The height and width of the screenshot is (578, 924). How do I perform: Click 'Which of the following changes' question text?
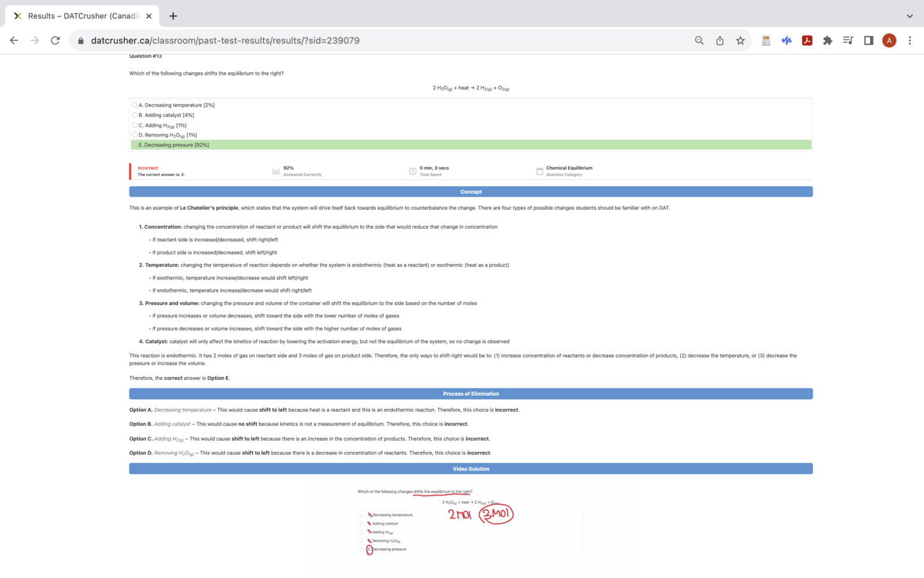coord(206,73)
